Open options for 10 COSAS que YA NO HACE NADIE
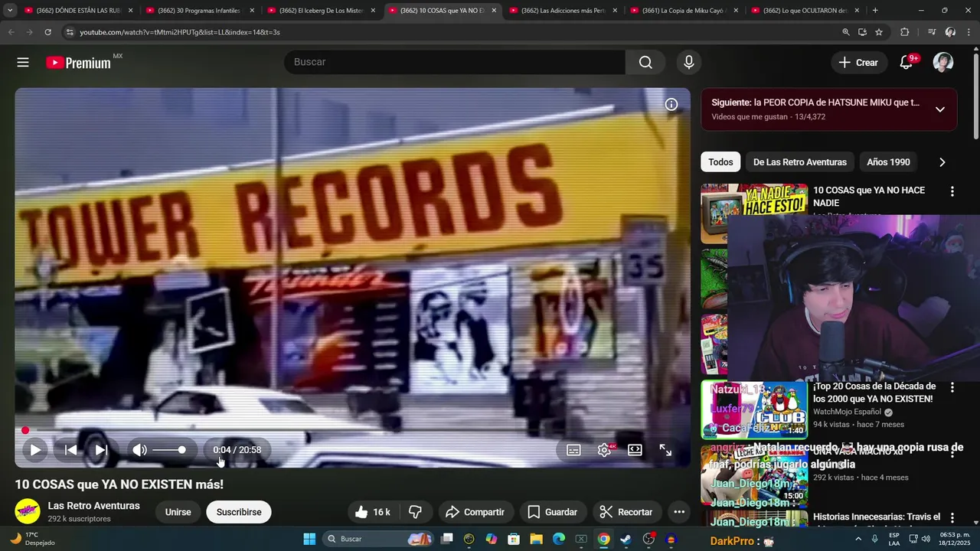This screenshot has width=980, height=551. tap(952, 191)
